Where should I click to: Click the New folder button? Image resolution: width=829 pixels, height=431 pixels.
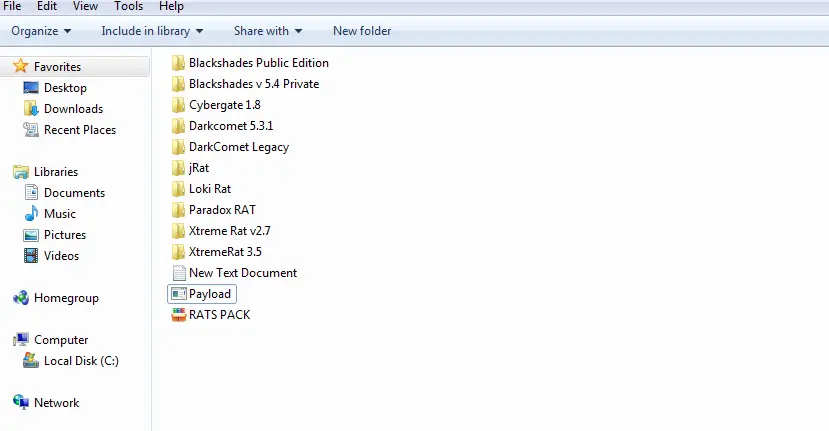(362, 31)
